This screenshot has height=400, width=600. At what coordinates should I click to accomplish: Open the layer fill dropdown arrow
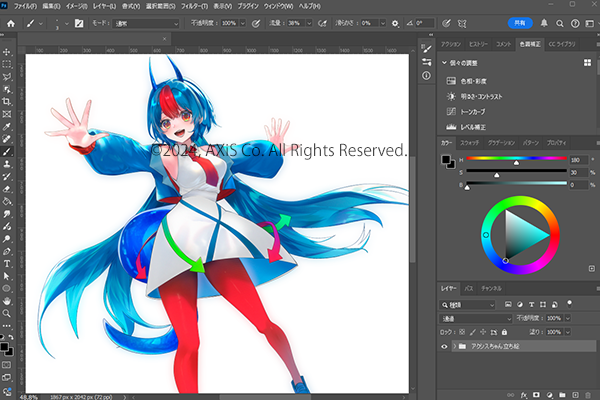click(x=568, y=332)
